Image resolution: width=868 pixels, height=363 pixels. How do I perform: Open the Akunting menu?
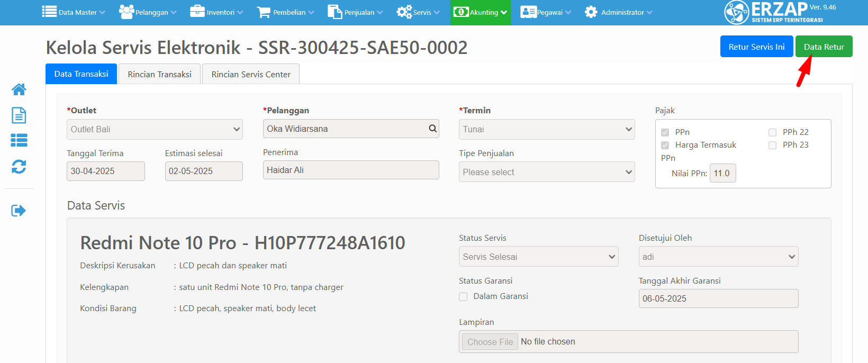481,12
